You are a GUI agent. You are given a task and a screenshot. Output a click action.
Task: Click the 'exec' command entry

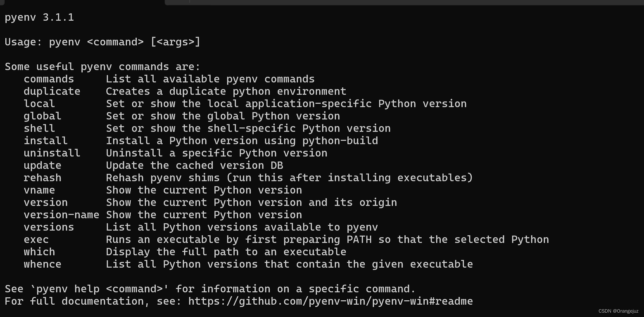point(36,240)
